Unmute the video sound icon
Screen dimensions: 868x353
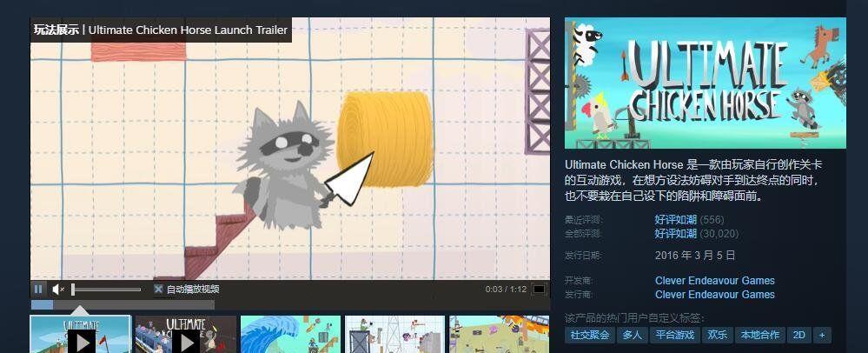pos(58,290)
